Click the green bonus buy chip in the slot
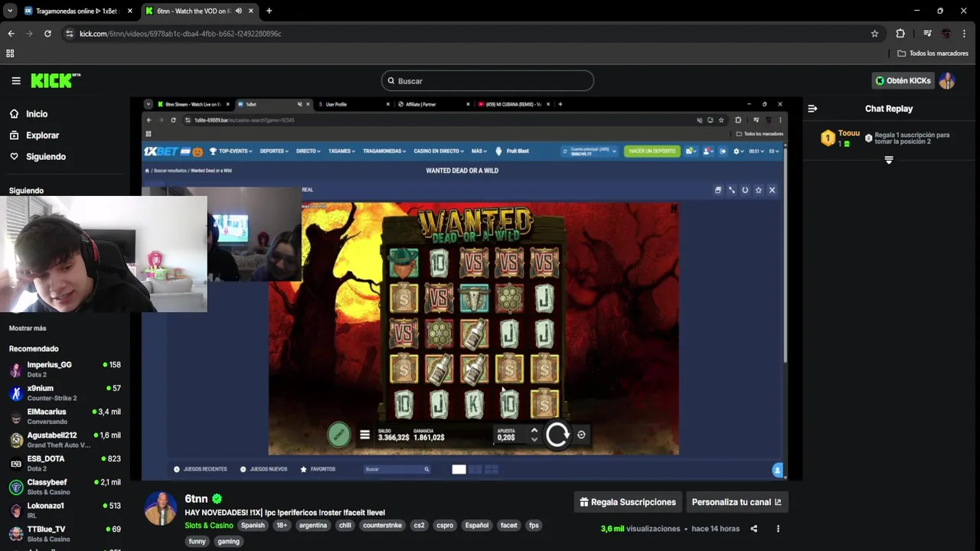Screen dimensions: 980x551 pyautogui.click(x=339, y=434)
